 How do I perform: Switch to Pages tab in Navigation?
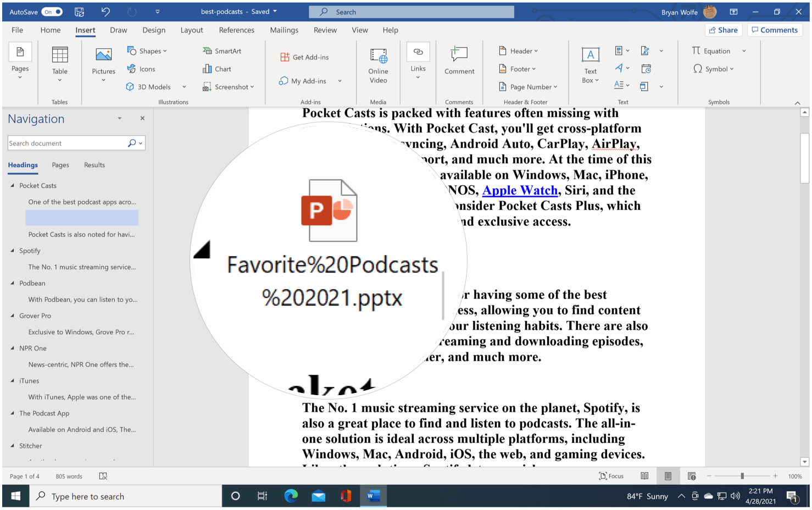pos(60,165)
